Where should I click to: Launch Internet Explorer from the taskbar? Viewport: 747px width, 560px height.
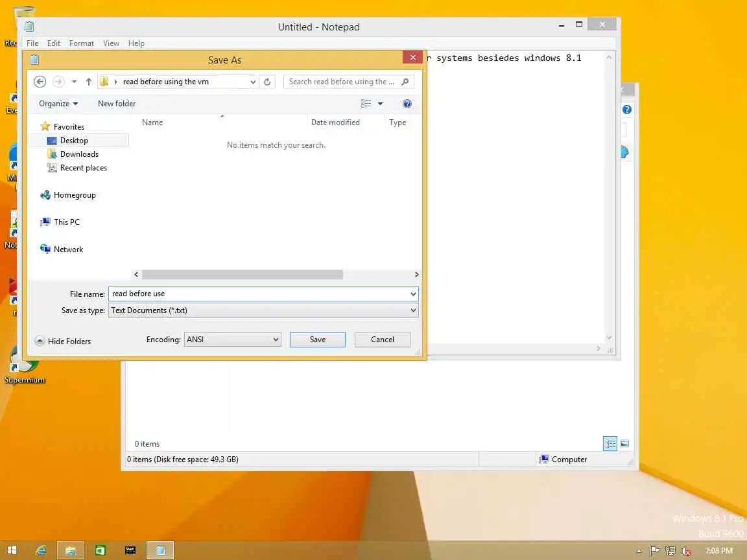pyautogui.click(x=41, y=550)
